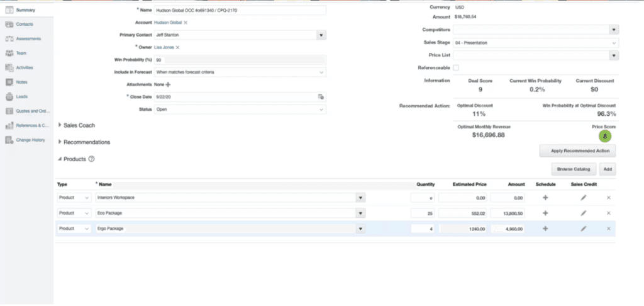
Task: Click the Eco Package quantity field
Action: coord(422,213)
